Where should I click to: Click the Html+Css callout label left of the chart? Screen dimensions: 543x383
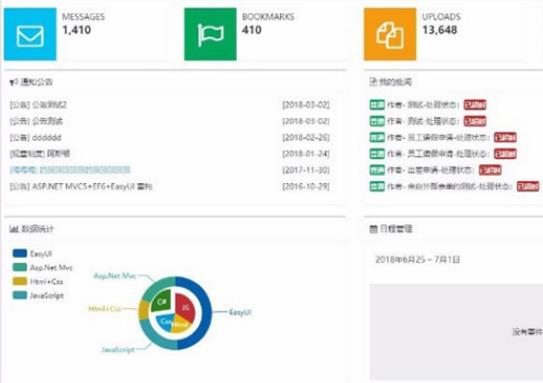(105, 309)
